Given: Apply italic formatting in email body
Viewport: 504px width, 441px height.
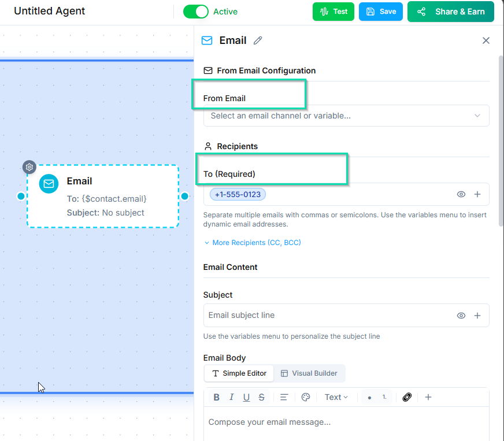Looking at the screenshot, I should (232, 397).
